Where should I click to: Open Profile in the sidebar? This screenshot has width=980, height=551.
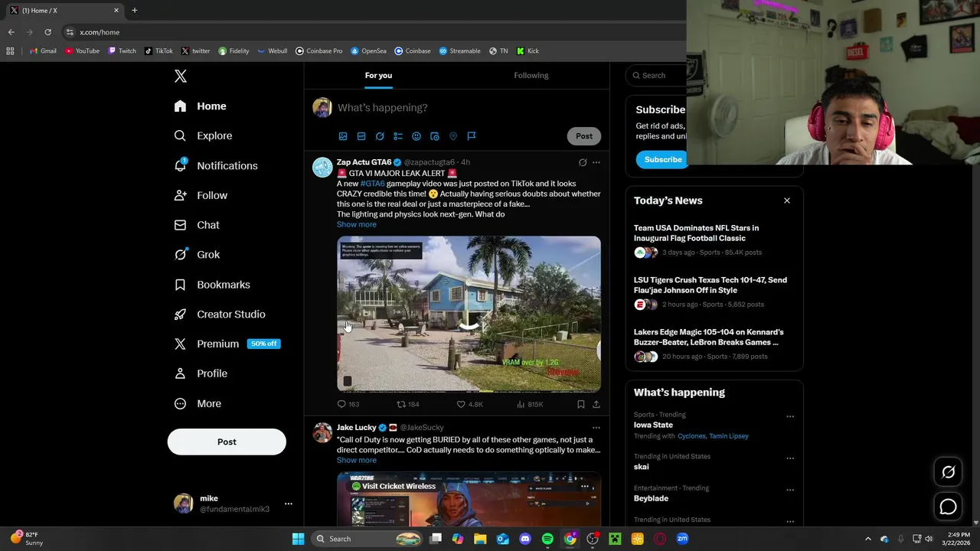(x=201, y=373)
